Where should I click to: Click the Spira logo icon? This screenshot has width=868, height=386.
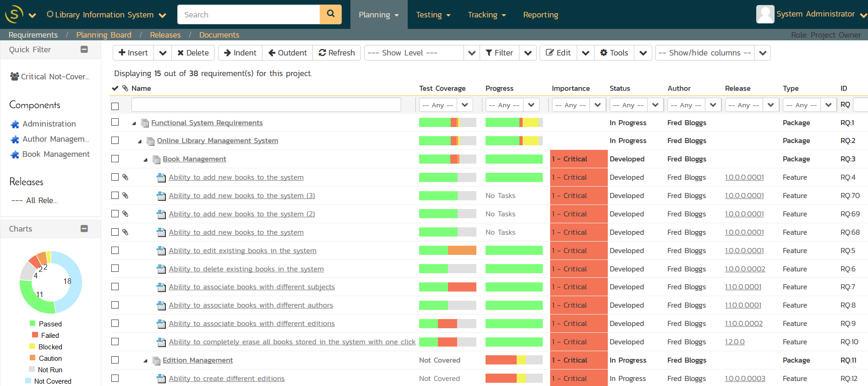pos(14,14)
